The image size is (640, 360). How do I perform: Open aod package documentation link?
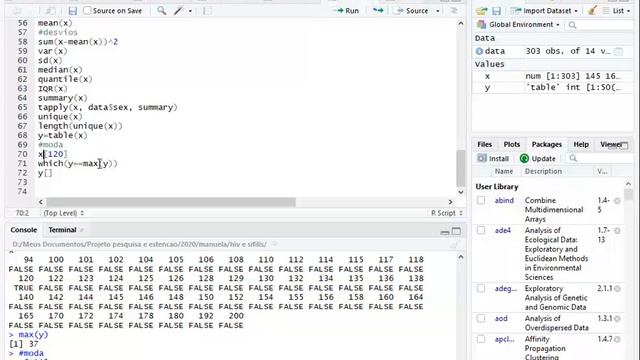click(x=501, y=318)
